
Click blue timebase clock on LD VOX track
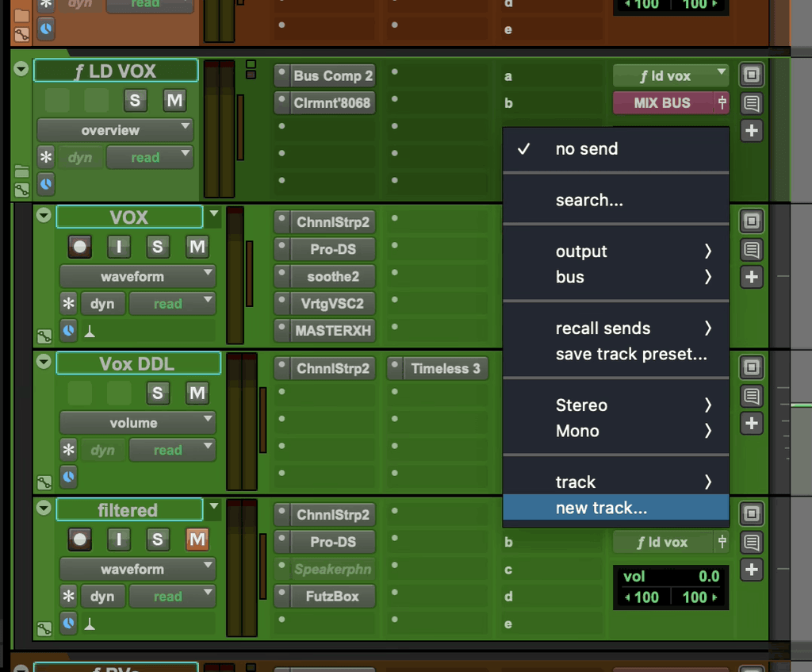pos(46,184)
